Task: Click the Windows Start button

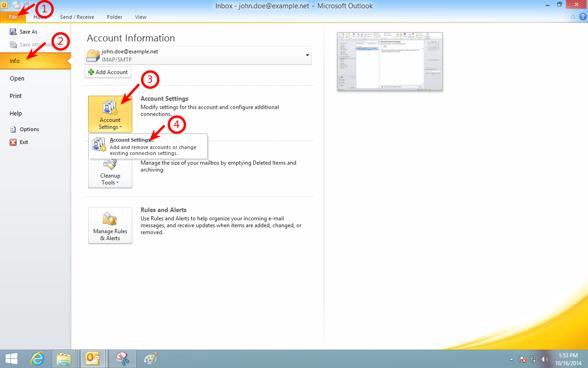Action: point(11,359)
